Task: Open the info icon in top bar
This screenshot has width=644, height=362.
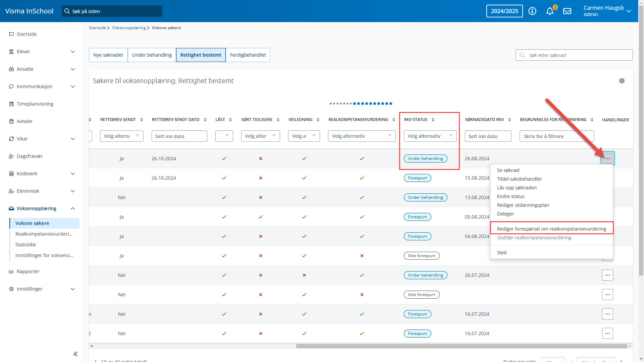Action: 532,11
